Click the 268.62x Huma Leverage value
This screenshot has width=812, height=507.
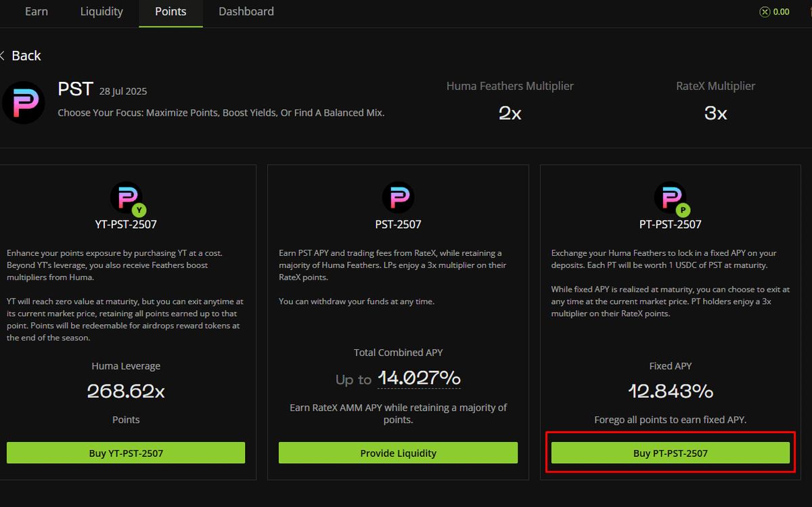(126, 391)
